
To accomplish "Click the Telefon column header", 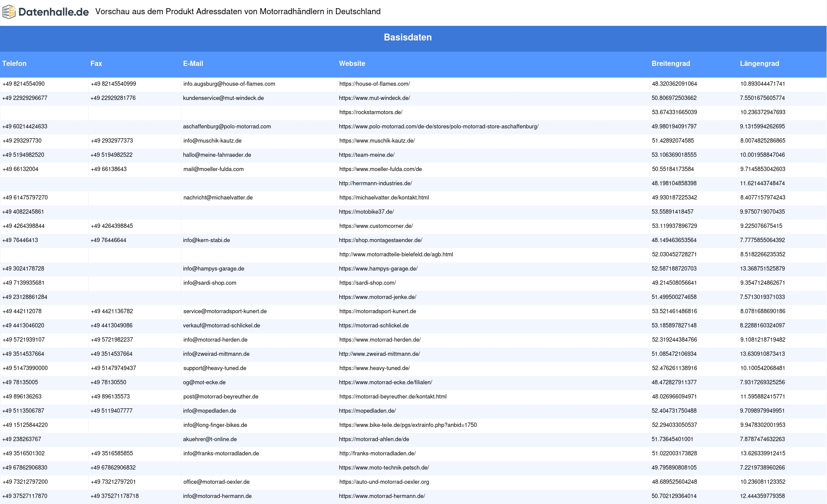I will pos(14,63).
